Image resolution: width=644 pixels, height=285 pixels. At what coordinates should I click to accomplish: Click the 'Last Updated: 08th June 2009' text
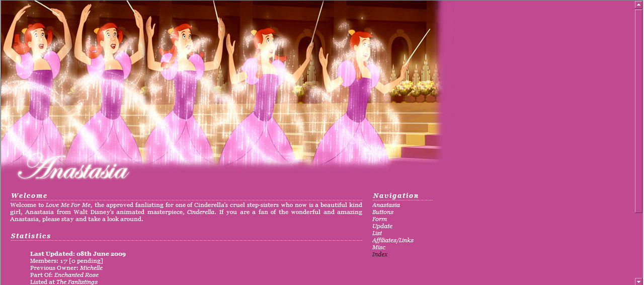point(78,254)
